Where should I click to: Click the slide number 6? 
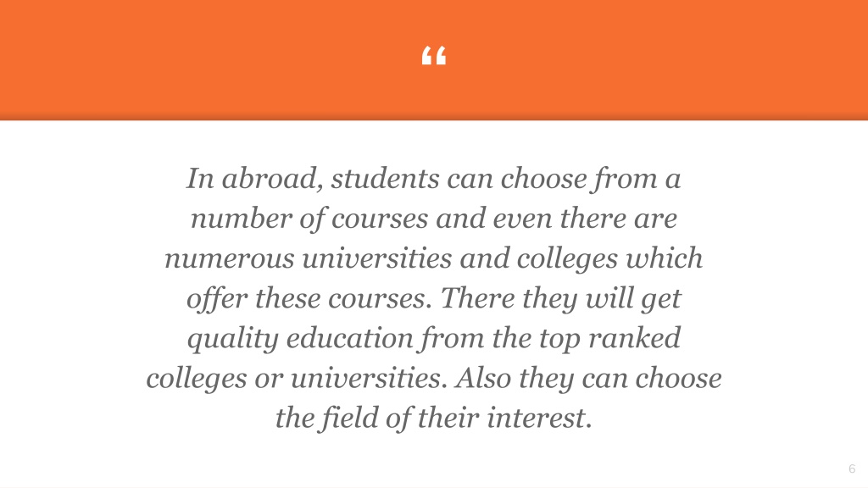click(x=852, y=469)
